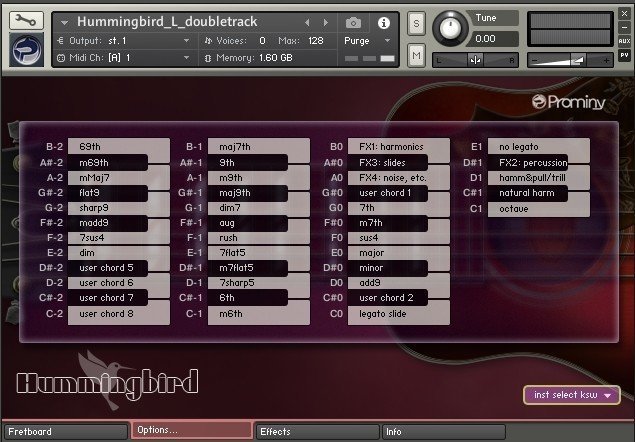635x442 pixels.
Task: Minimize instrument view with minus icon
Action: click(x=624, y=28)
